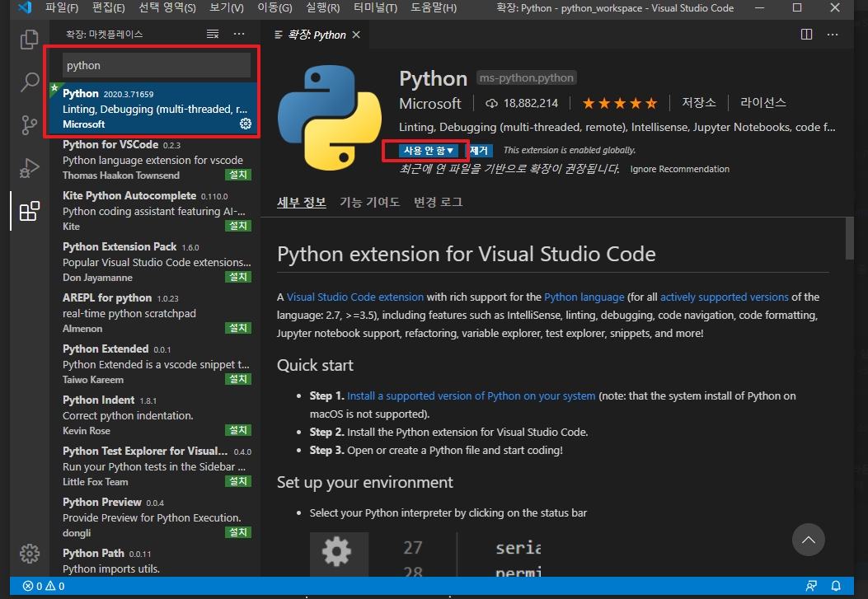Click the VS Code logo in title bar

click(x=25, y=7)
